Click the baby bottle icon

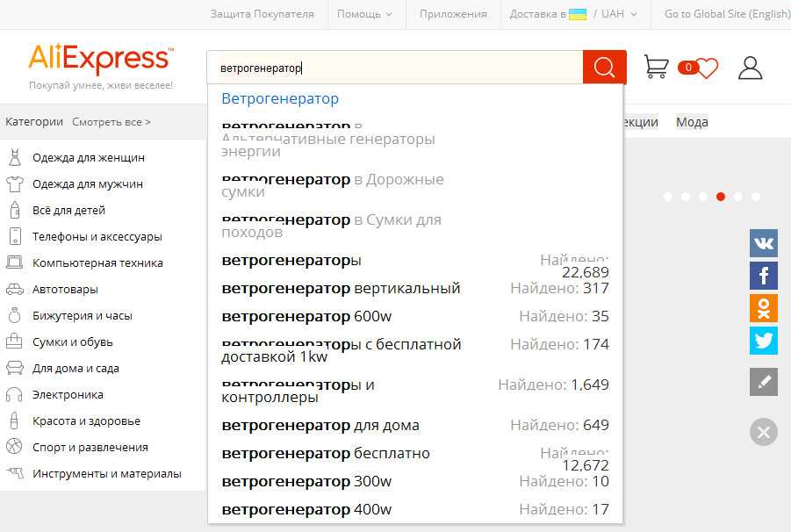pos(15,210)
